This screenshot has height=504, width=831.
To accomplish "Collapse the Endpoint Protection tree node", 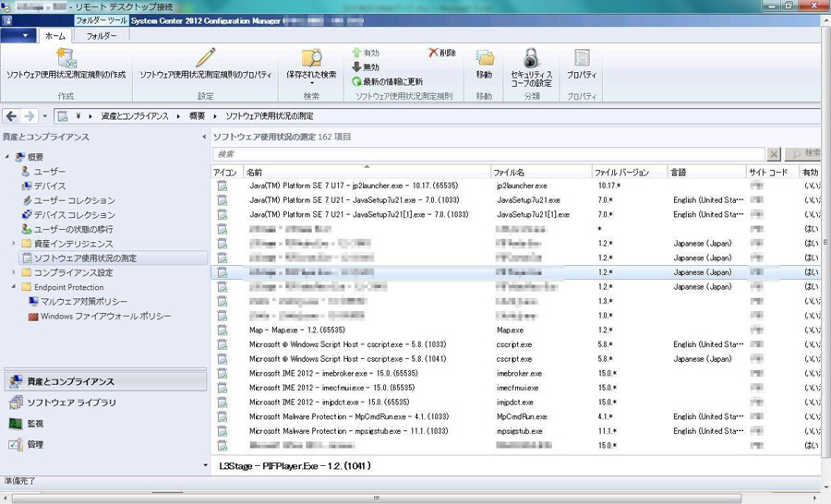I will 14,287.
